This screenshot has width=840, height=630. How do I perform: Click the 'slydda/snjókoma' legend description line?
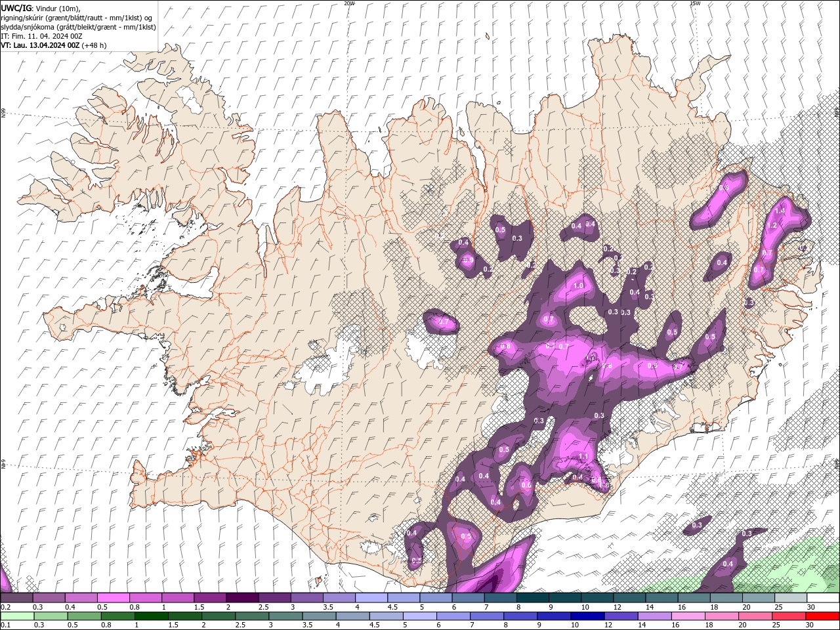click(78, 27)
